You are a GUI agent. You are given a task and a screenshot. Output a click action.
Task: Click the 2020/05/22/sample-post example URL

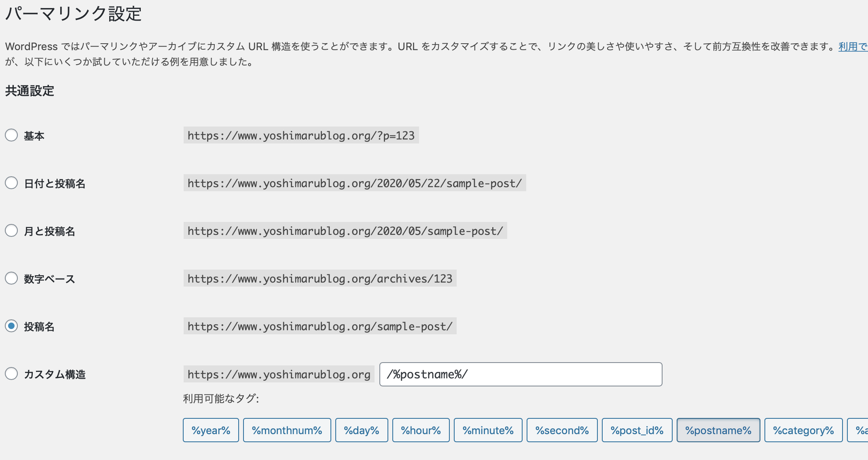point(355,183)
